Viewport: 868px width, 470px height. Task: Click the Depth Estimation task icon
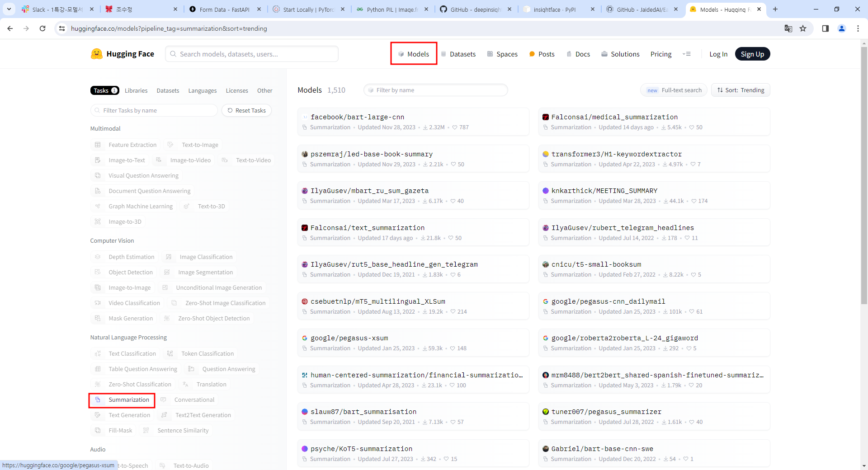click(x=98, y=257)
